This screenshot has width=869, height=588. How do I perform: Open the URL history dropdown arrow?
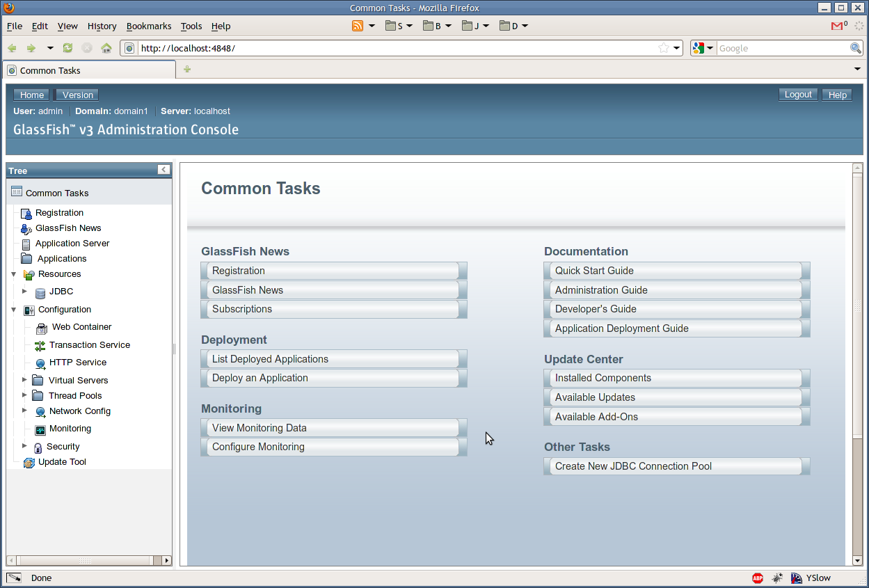pyautogui.click(x=677, y=48)
